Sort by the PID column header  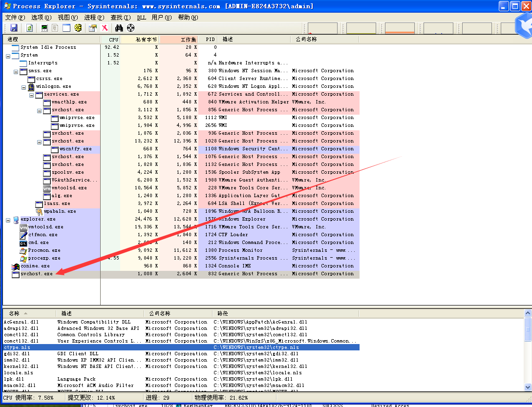208,40
